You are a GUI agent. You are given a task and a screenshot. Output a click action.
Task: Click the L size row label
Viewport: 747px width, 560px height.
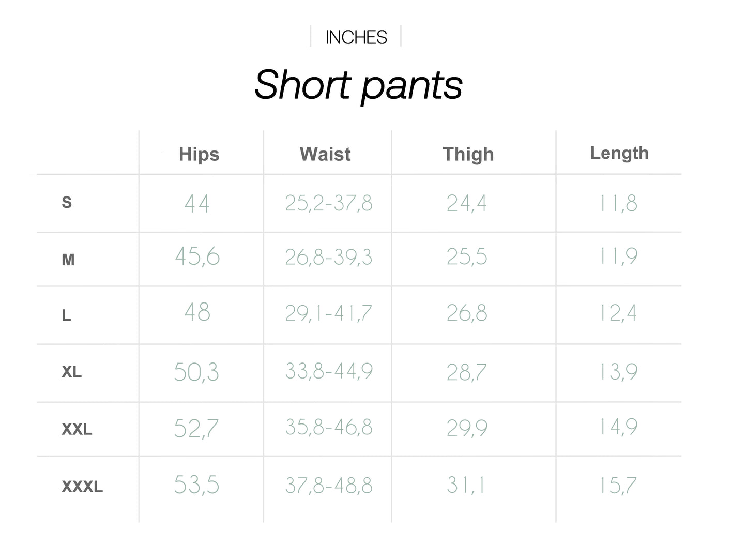66,315
